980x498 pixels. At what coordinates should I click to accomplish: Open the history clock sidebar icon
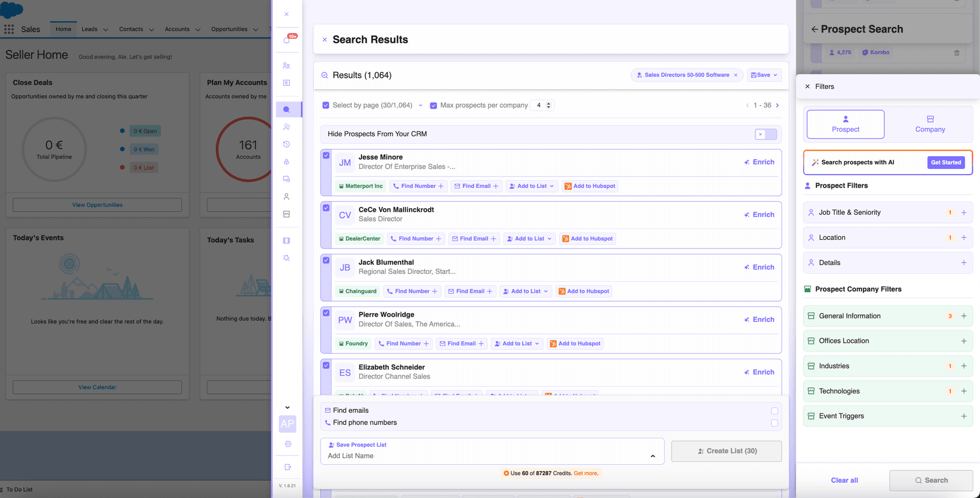tap(287, 144)
